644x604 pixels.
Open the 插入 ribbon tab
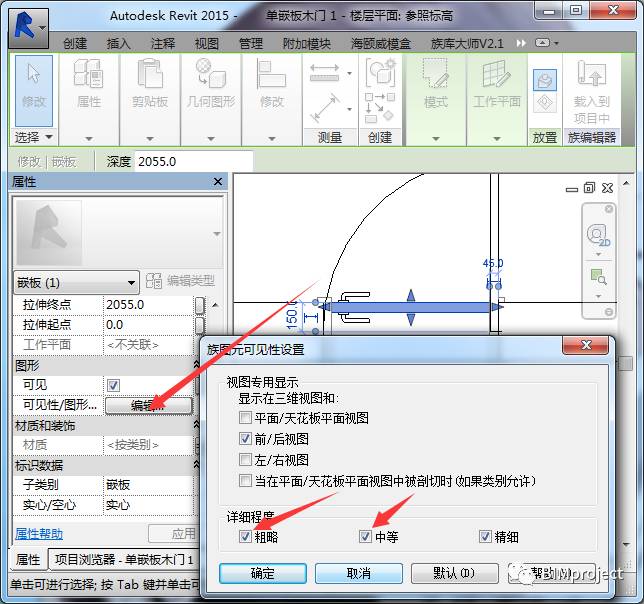118,43
